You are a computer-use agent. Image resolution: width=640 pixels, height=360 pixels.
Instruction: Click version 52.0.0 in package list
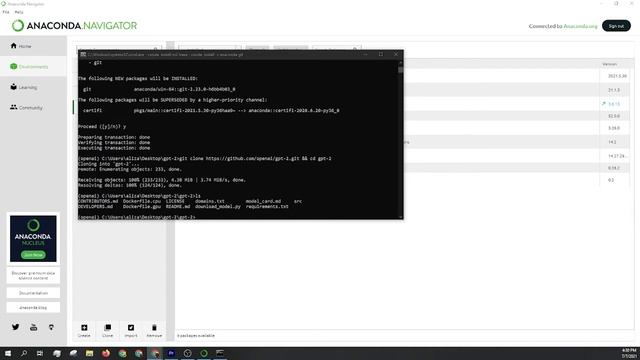click(x=613, y=116)
